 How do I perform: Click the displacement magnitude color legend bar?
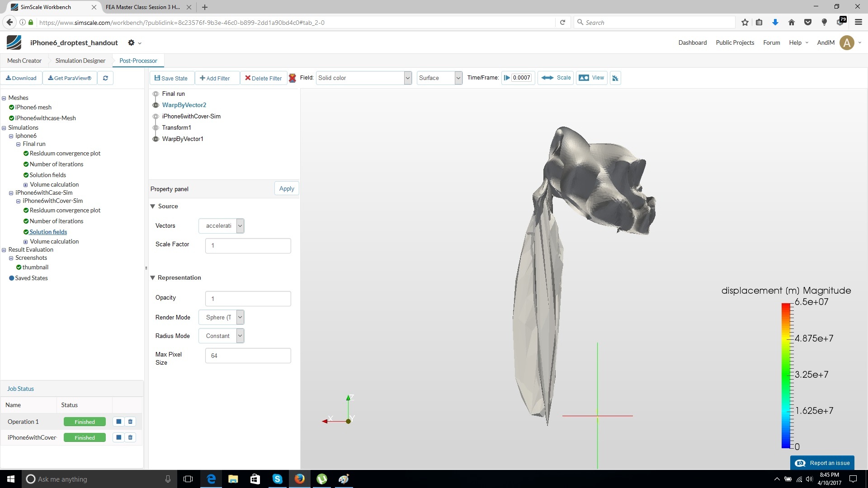pyautogui.click(x=786, y=375)
